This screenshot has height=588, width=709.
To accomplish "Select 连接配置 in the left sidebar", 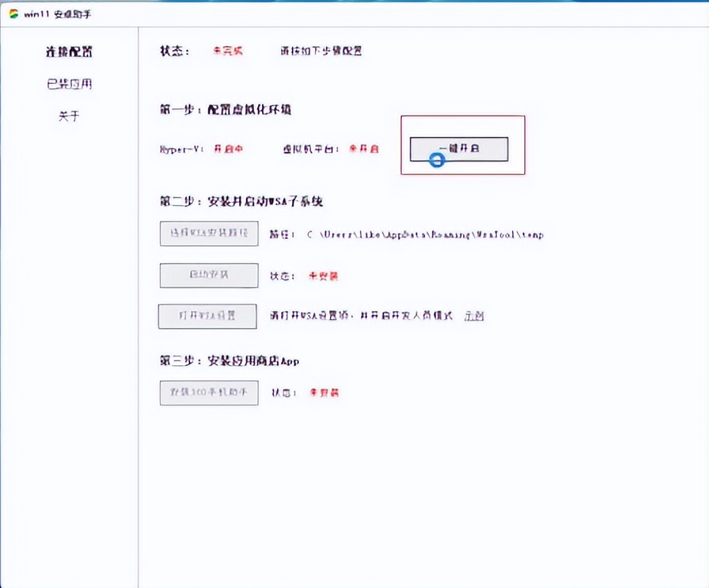I will pos(70,52).
